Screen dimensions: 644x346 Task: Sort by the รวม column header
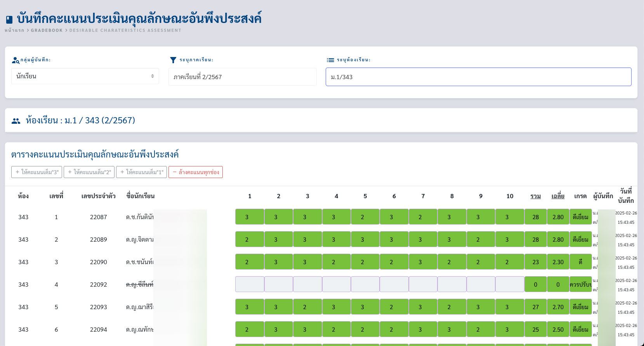pos(535,196)
